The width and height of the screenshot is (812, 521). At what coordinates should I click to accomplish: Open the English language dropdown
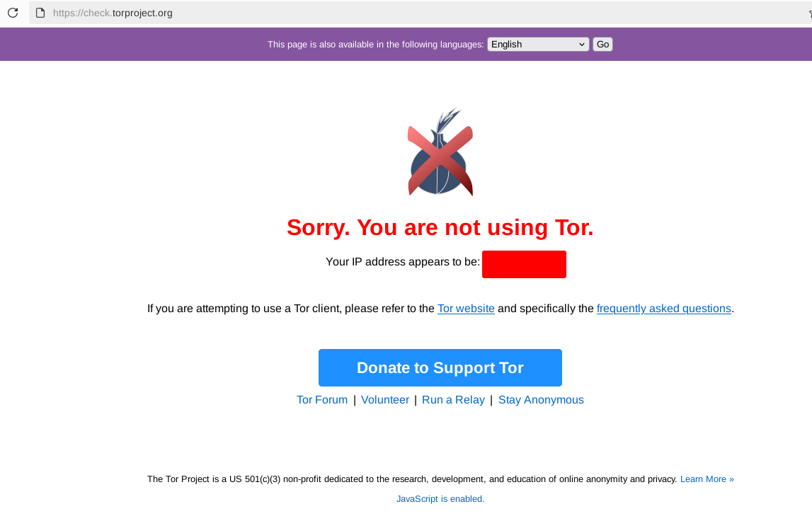537,45
